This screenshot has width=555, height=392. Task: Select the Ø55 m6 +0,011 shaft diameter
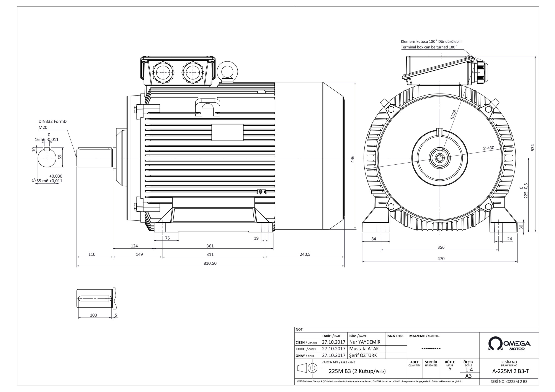[47, 178]
